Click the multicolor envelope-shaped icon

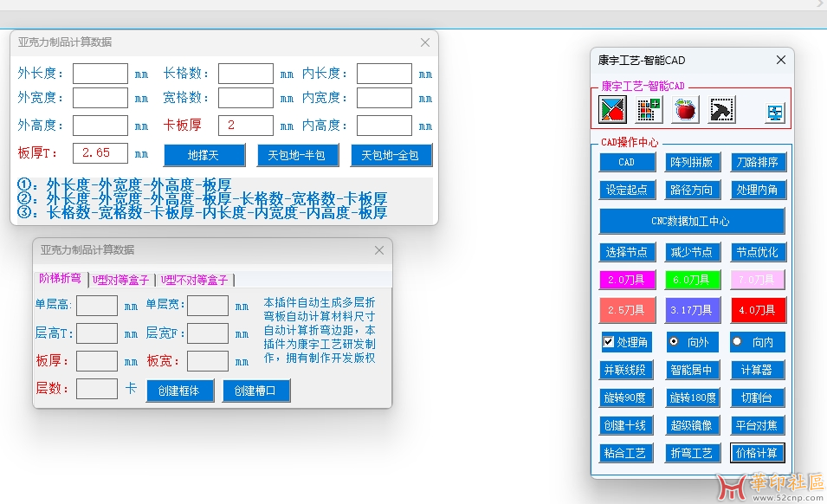[613, 110]
